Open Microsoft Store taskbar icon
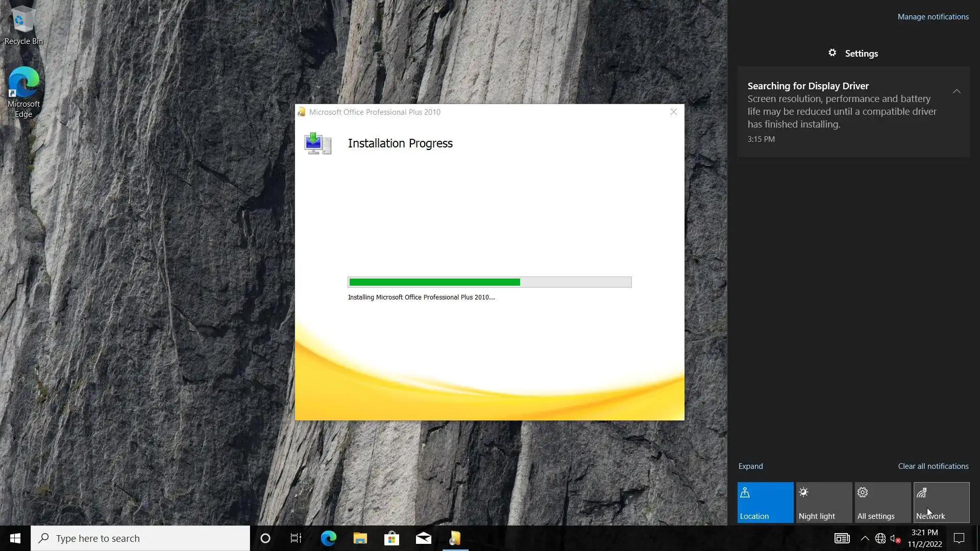The width and height of the screenshot is (980, 551). click(391, 538)
